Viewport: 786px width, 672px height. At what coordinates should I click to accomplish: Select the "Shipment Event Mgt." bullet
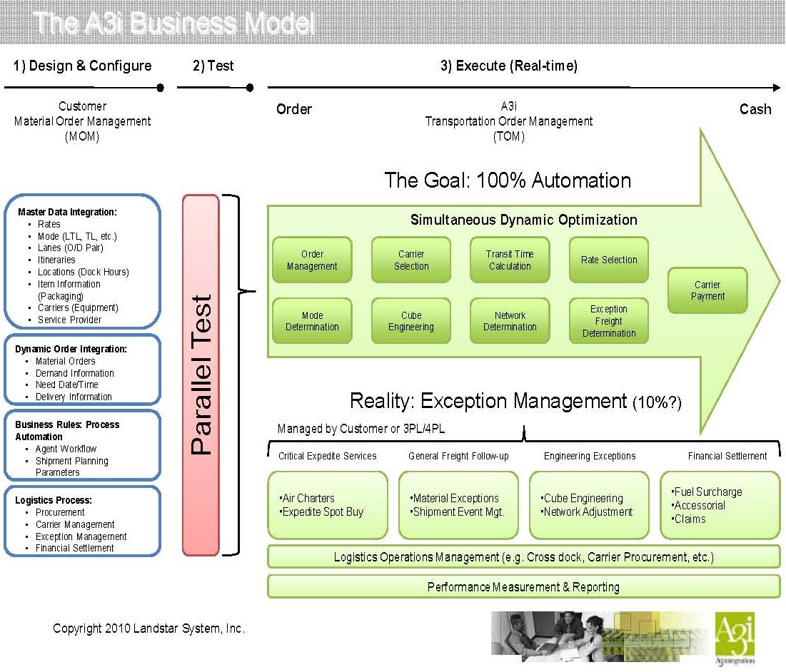457,511
